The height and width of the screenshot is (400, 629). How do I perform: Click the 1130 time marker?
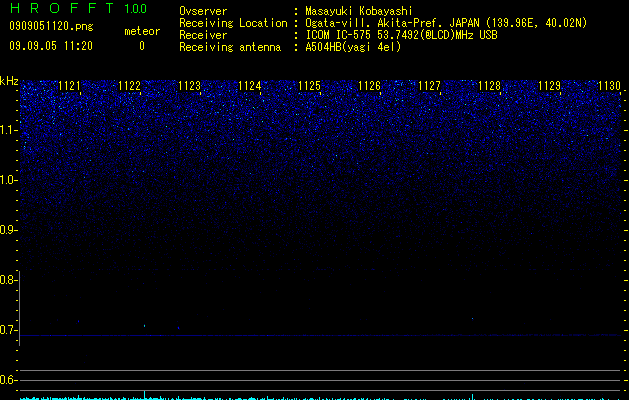click(x=609, y=86)
